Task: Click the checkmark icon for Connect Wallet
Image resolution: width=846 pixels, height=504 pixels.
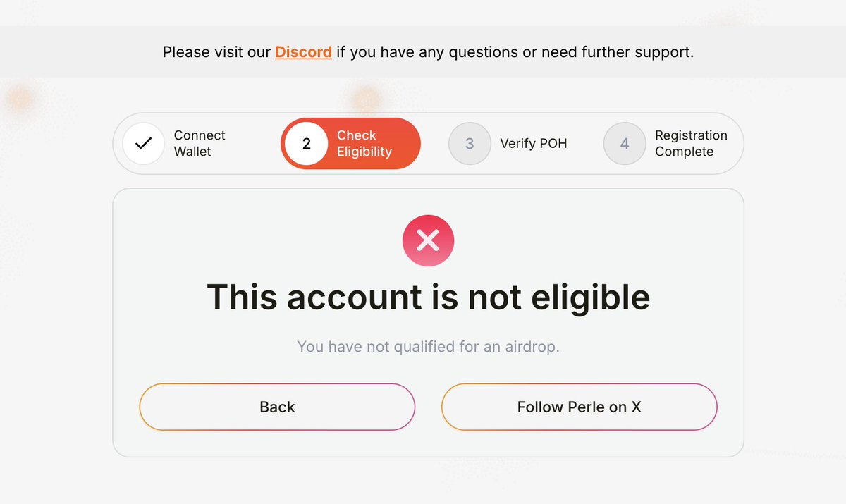Action: click(144, 144)
